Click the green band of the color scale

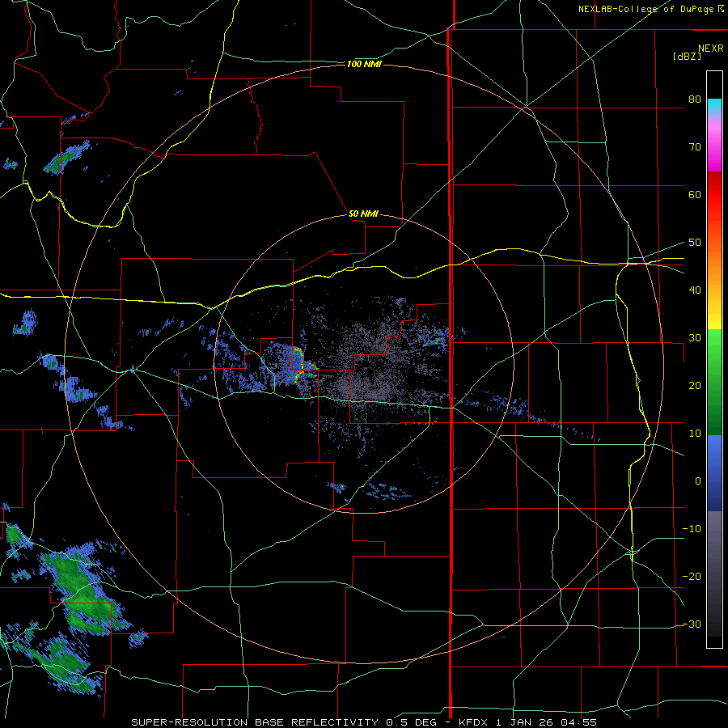pos(714,382)
